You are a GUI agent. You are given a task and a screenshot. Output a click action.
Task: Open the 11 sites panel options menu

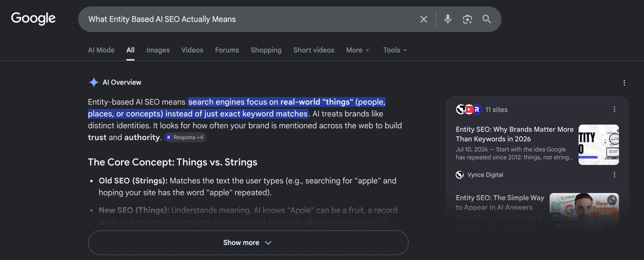[x=614, y=109]
